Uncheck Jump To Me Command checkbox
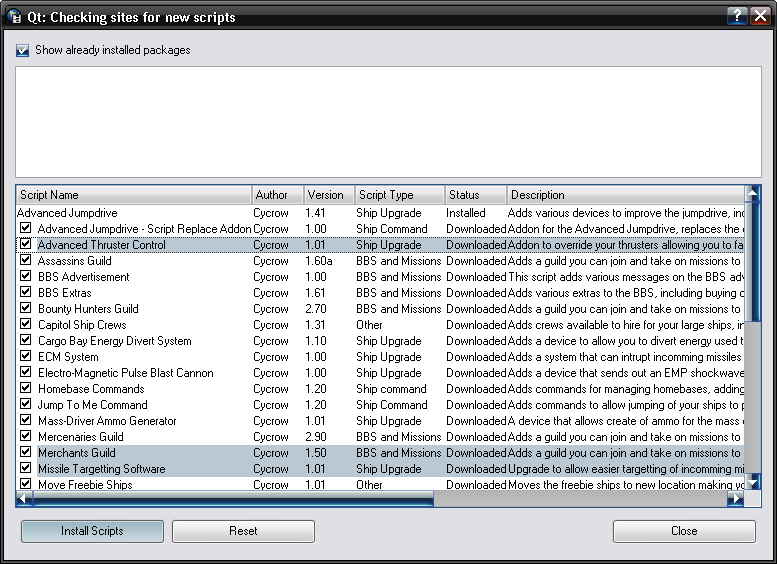This screenshot has height=564, width=777. tap(25, 404)
